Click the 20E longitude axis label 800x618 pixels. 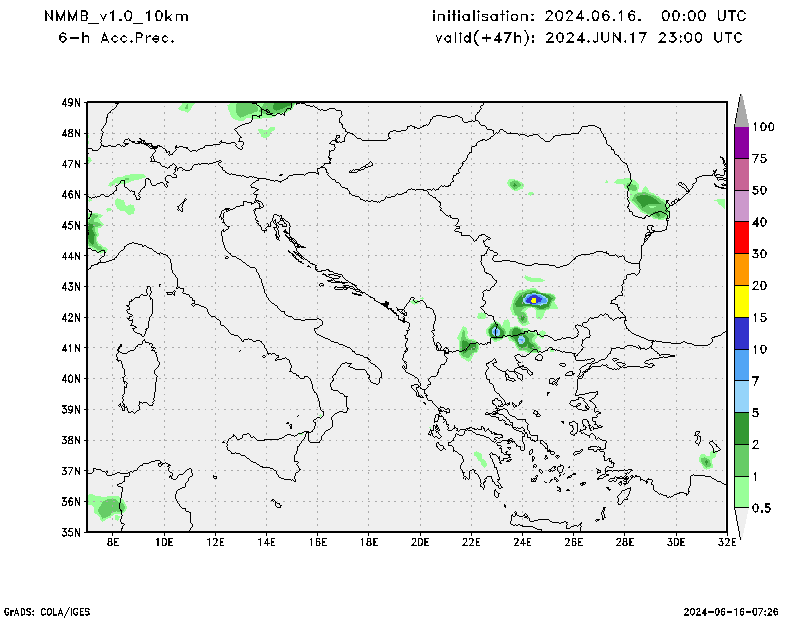tap(419, 542)
